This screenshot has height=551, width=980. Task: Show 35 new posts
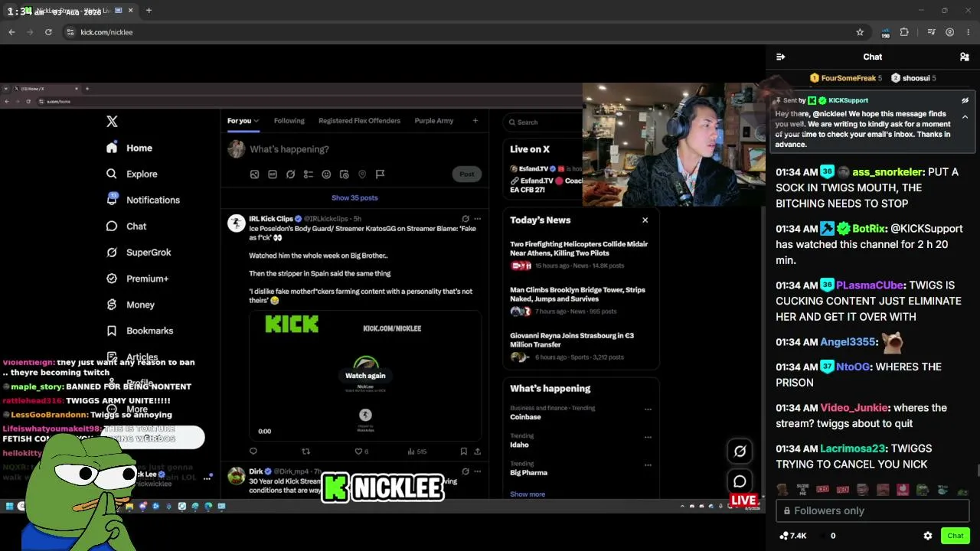tap(354, 198)
